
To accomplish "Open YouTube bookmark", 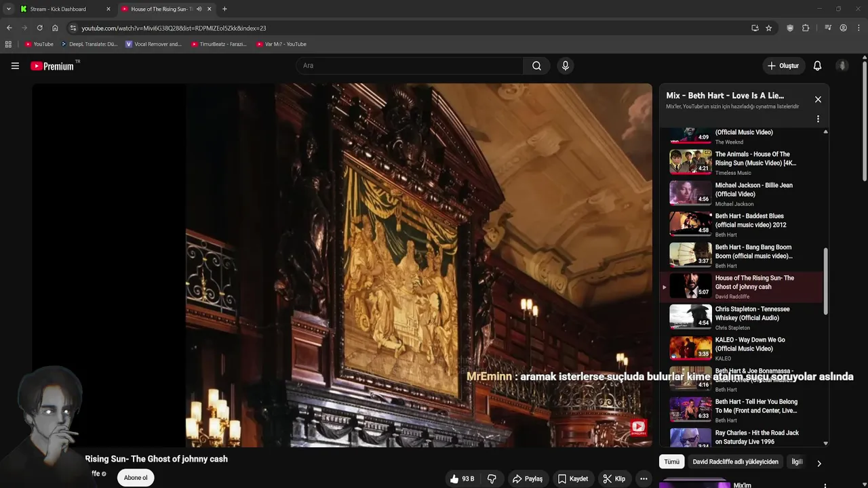I will click(x=39, y=44).
